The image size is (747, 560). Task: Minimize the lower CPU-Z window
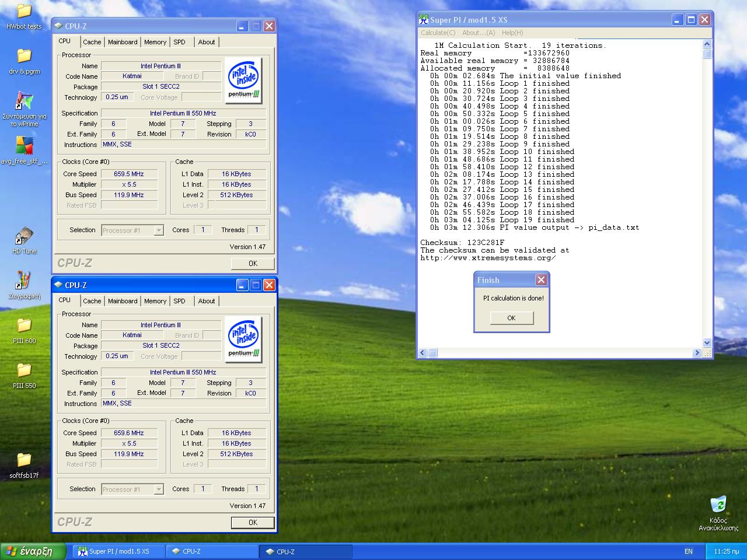pos(242,285)
